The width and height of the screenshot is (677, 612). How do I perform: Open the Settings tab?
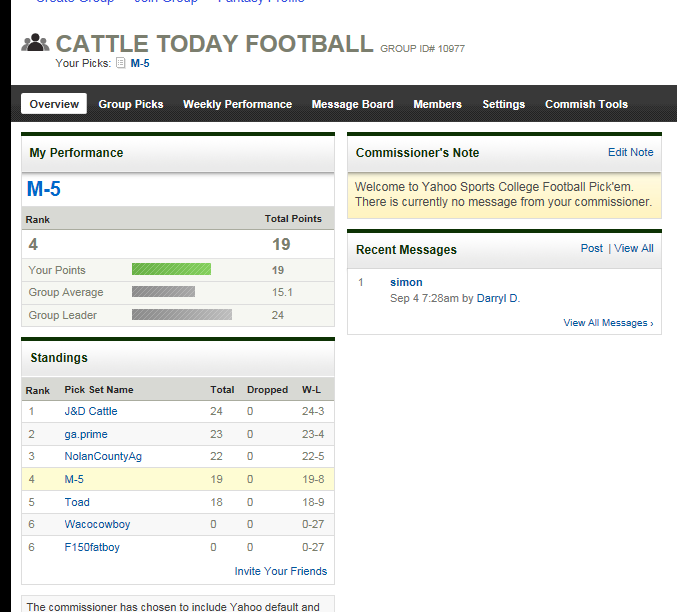pyautogui.click(x=503, y=104)
